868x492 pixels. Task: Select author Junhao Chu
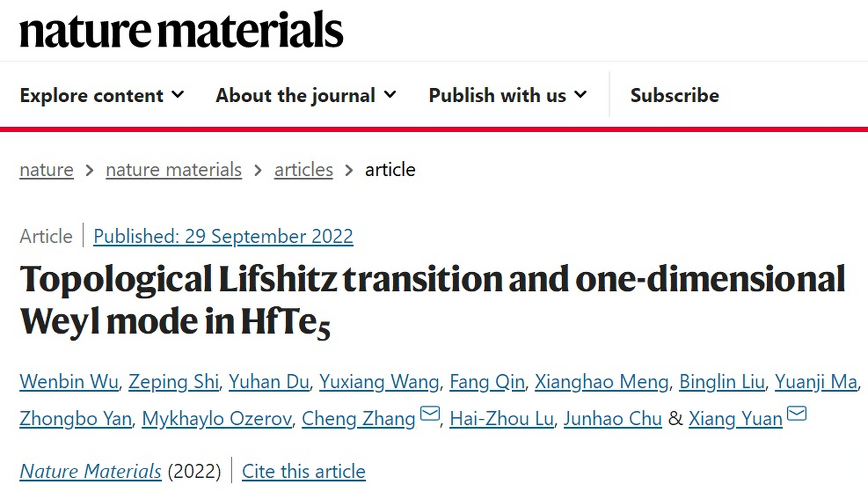613,419
